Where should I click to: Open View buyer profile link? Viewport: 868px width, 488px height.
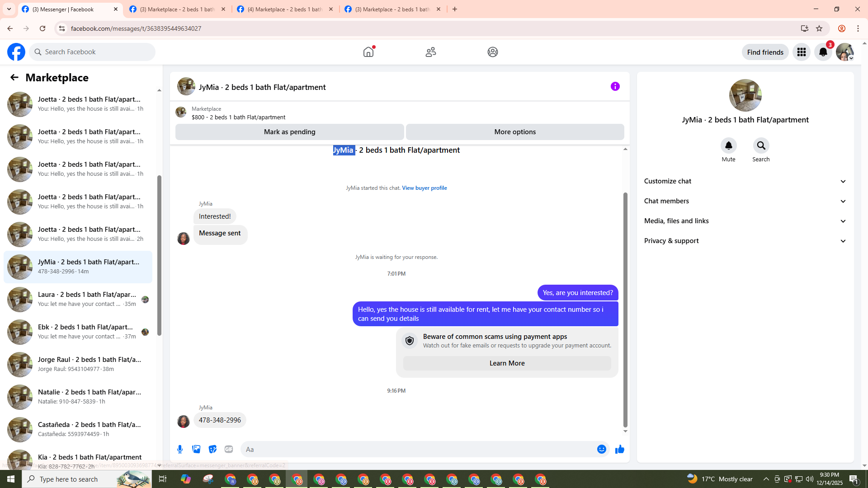[x=424, y=188]
